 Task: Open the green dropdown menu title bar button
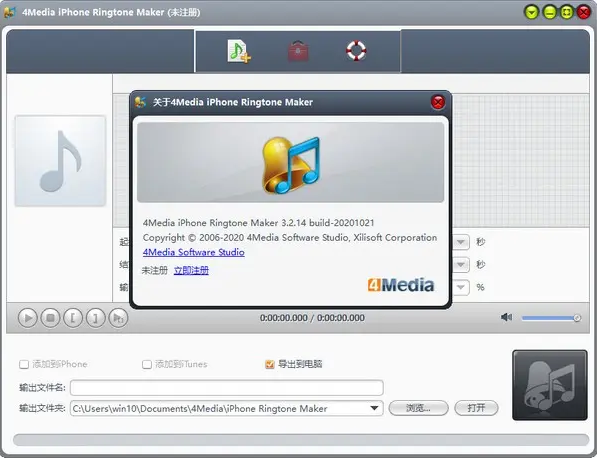[x=532, y=12]
